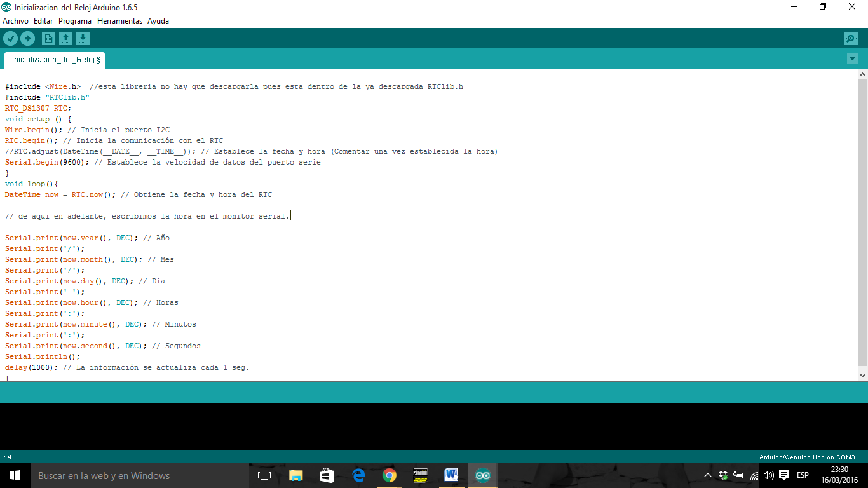
Task: Open the Archivo menu
Action: 15,20
